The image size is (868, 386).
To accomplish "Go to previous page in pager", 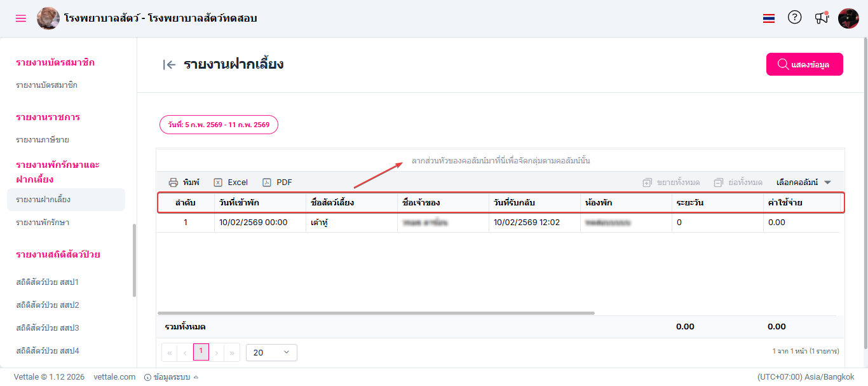I will (x=185, y=352).
